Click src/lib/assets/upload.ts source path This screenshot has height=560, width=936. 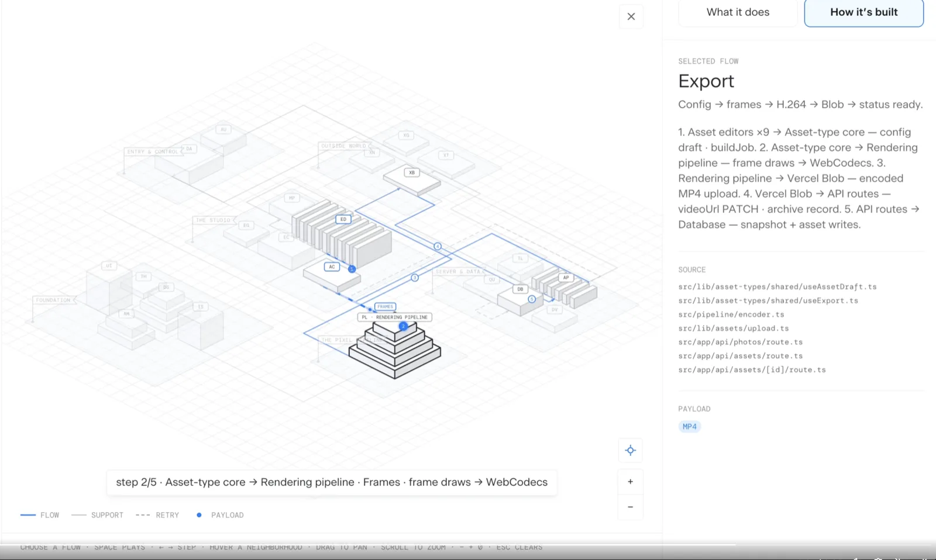(734, 329)
